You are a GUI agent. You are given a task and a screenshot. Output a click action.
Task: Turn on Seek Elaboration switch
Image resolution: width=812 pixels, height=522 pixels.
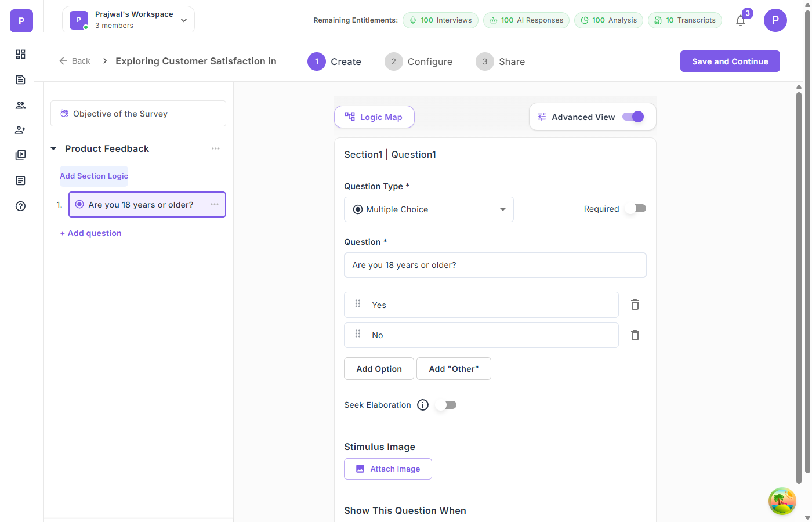point(447,405)
